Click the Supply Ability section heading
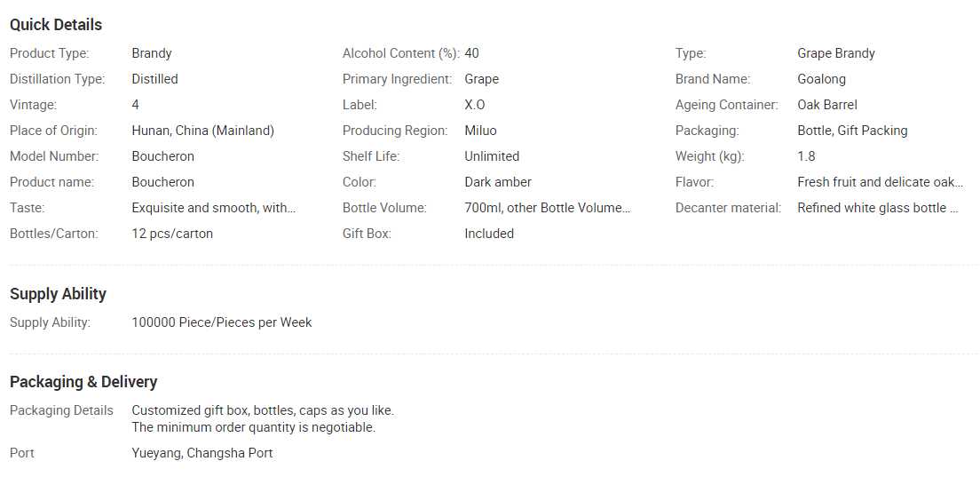 pos(58,294)
